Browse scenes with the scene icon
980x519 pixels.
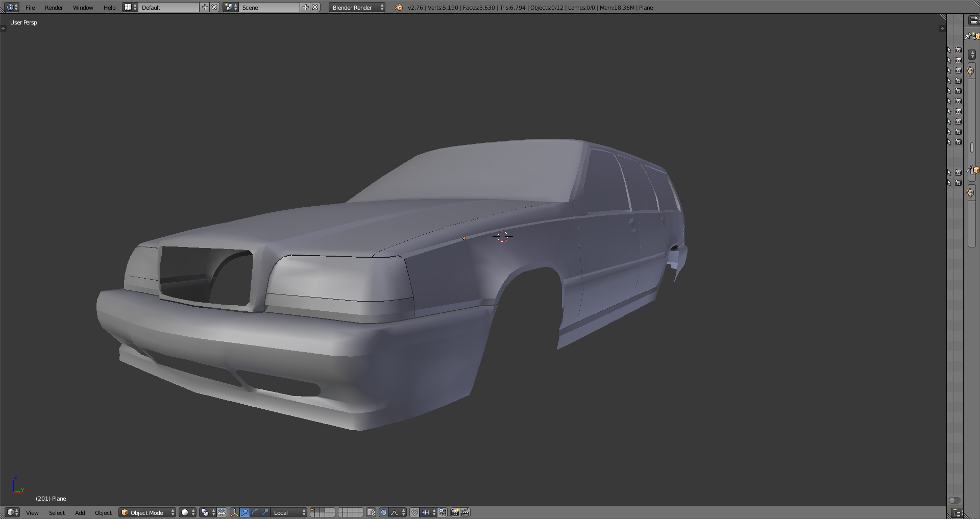pyautogui.click(x=231, y=7)
